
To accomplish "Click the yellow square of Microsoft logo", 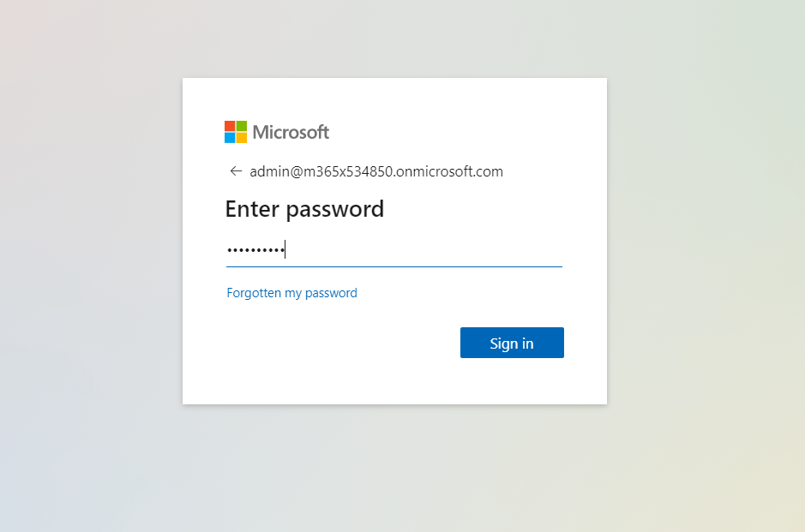I will pyautogui.click(x=242, y=138).
